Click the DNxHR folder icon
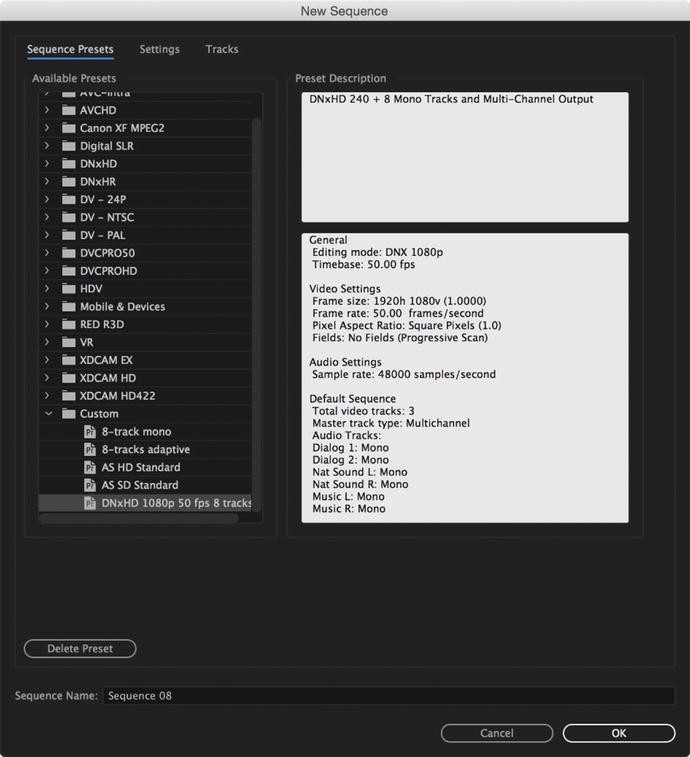 pyautogui.click(x=69, y=182)
